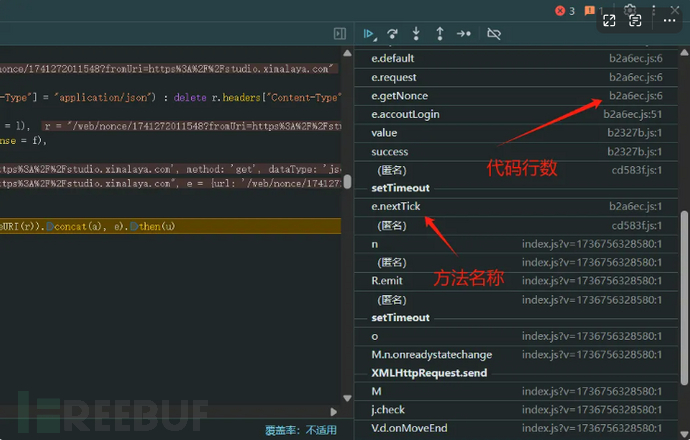Select the e.accountLogin stack frame
690x440 pixels.
[x=405, y=114]
